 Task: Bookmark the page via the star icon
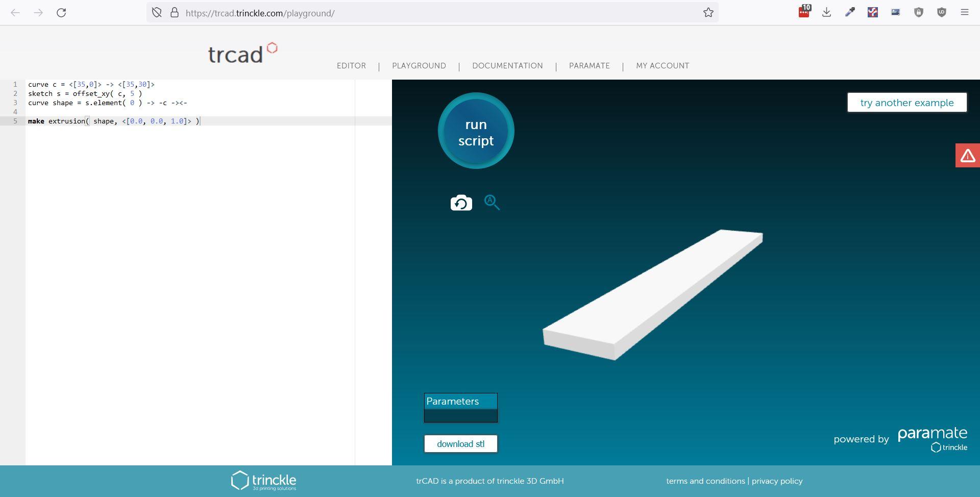(708, 12)
